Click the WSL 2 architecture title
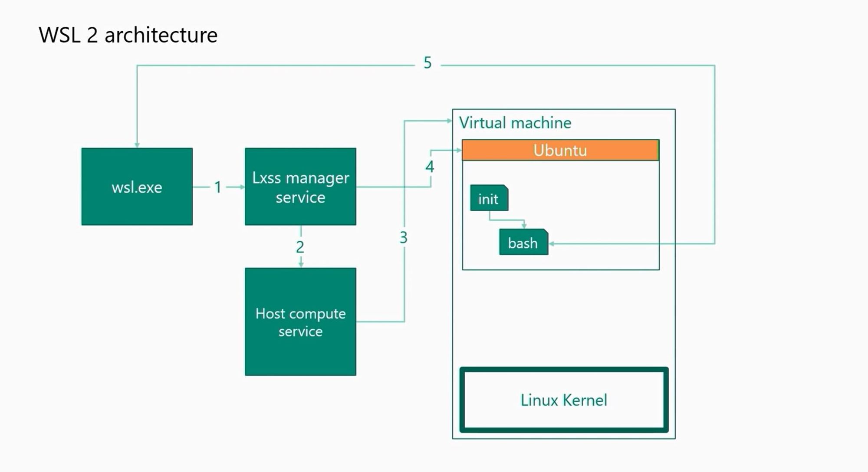Screen dimensions: 868x472 (128, 35)
